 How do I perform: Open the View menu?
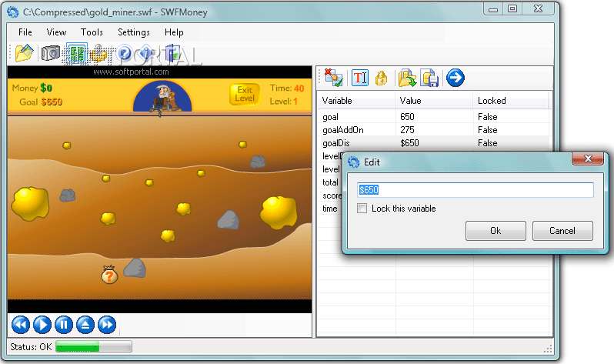tap(56, 32)
